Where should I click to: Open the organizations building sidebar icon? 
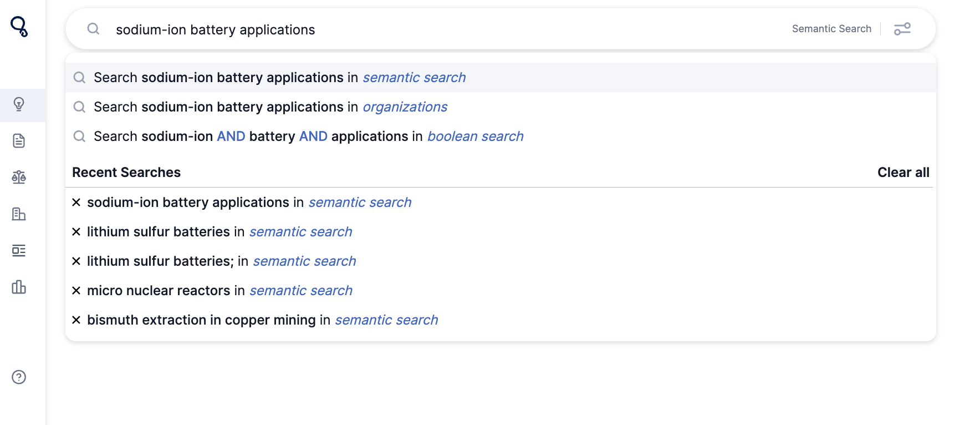tap(19, 214)
